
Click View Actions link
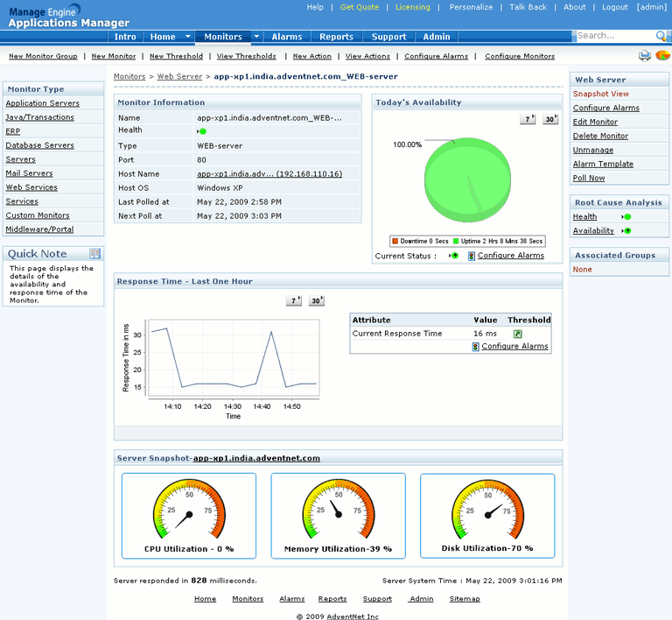[367, 56]
